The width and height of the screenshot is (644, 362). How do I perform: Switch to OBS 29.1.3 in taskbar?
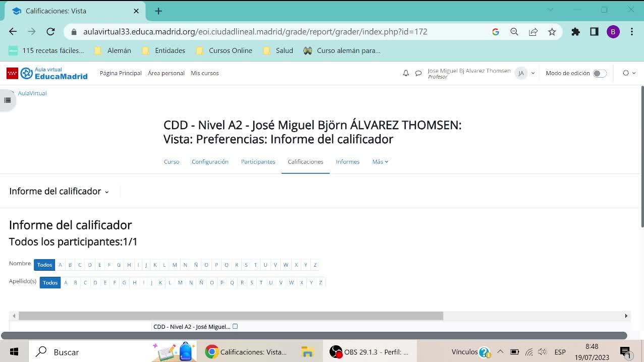click(369, 352)
